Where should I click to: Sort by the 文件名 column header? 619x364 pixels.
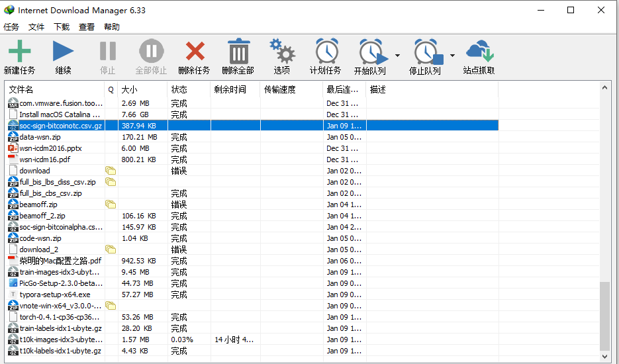tap(55, 89)
